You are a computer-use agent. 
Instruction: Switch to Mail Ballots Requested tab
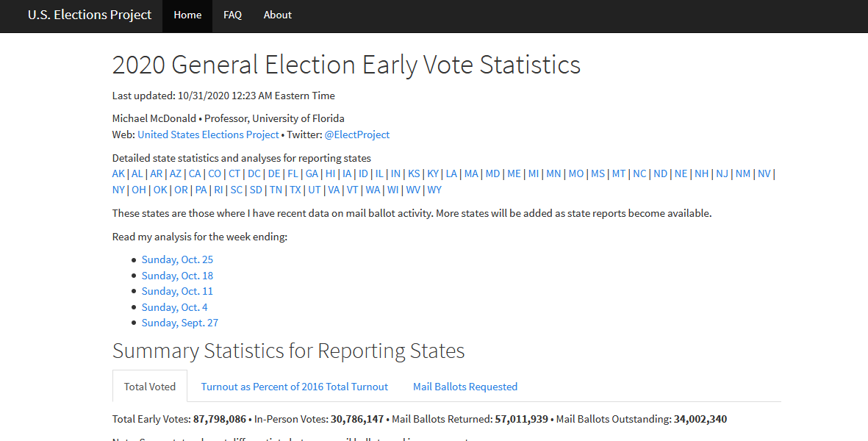tap(465, 386)
